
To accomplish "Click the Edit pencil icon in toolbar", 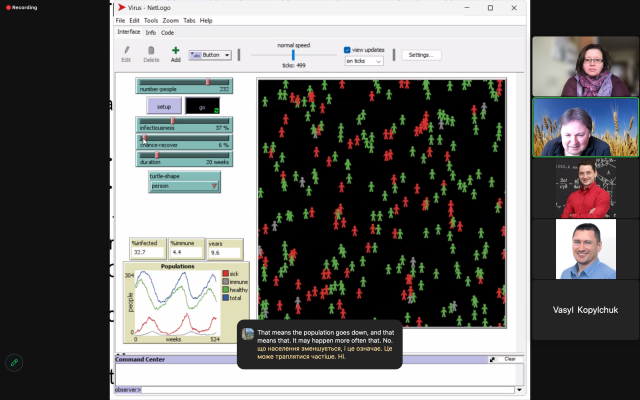I will tap(126, 50).
